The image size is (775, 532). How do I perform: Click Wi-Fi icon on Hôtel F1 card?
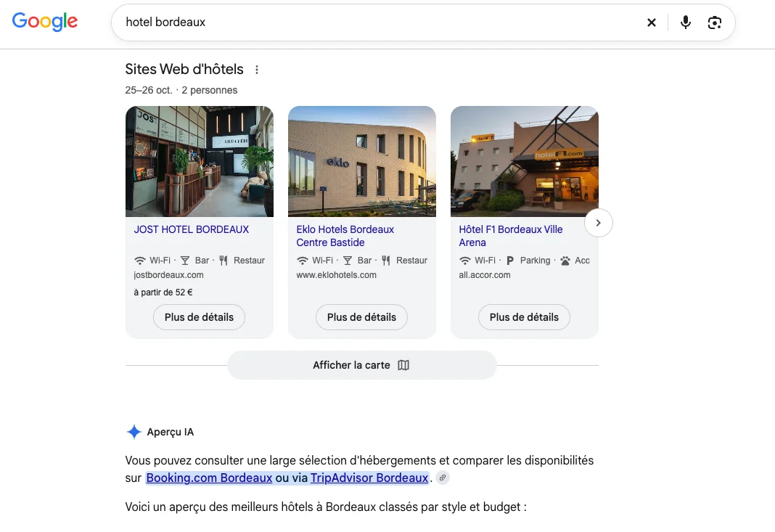[x=465, y=261]
